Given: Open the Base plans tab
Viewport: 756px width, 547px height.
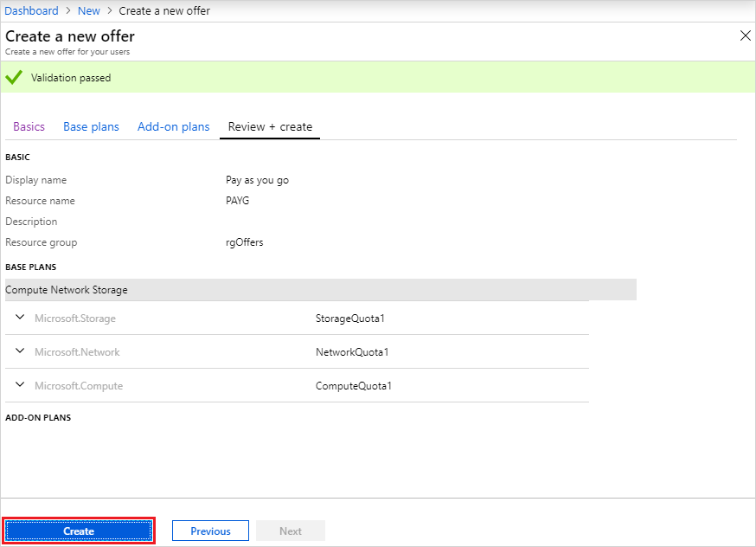Looking at the screenshot, I should coord(91,126).
